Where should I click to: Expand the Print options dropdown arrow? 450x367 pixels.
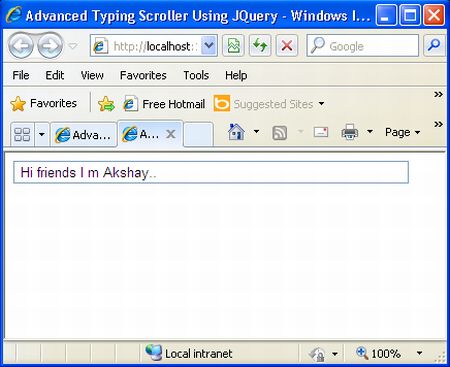(370, 132)
